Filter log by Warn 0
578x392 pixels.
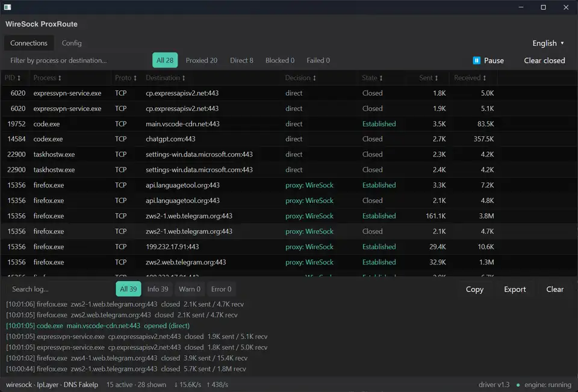pos(190,289)
